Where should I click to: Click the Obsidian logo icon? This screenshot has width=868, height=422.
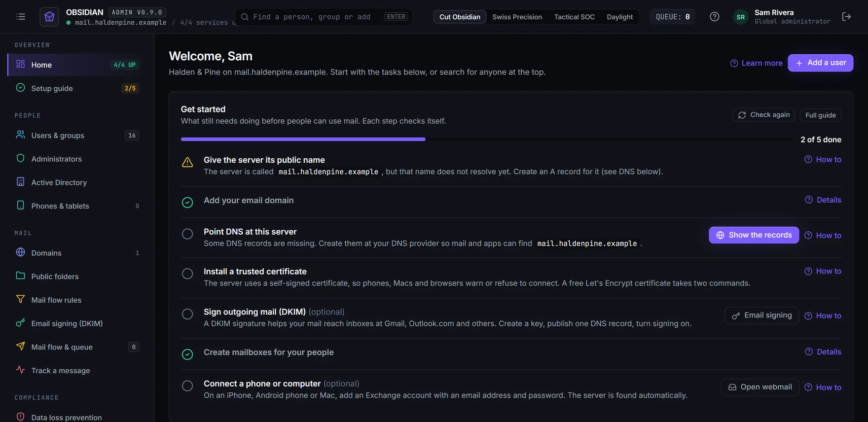(x=49, y=17)
